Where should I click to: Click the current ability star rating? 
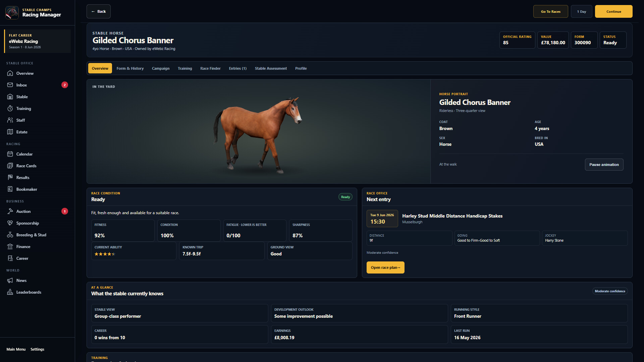[x=105, y=254]
